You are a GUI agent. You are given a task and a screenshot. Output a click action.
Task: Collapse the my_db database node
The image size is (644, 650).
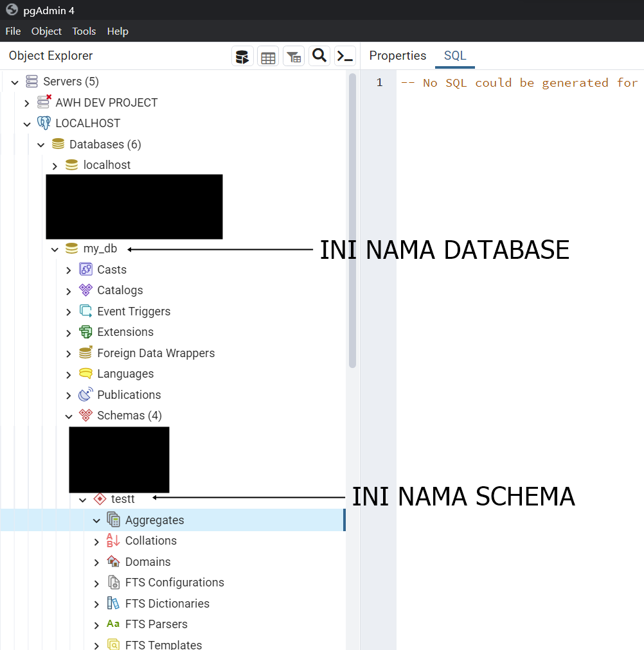tap(55, 250)
